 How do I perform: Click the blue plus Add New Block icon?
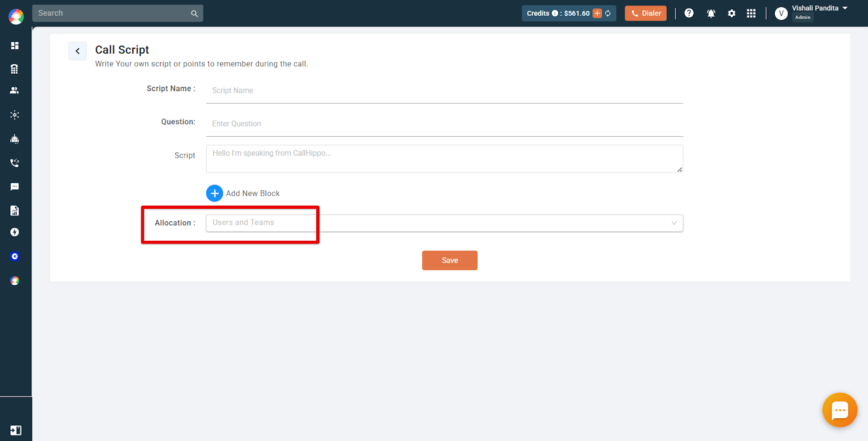click(215, 193)
